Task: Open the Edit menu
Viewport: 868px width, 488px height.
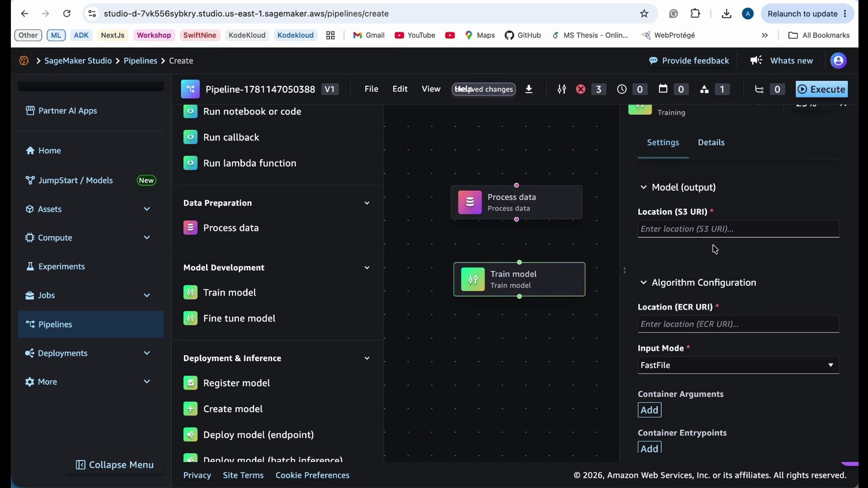Action: (x=400, y=89)
